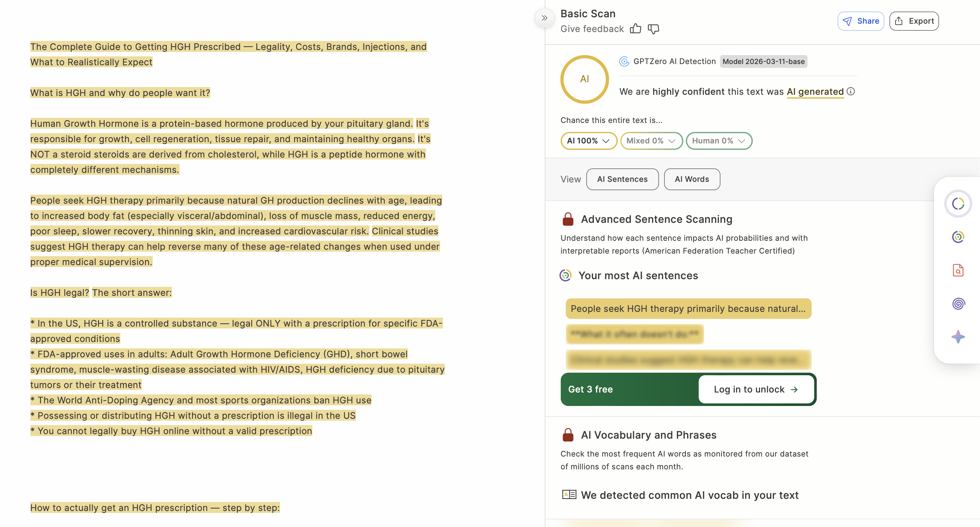Click the Export button

(x=914, y=21)
